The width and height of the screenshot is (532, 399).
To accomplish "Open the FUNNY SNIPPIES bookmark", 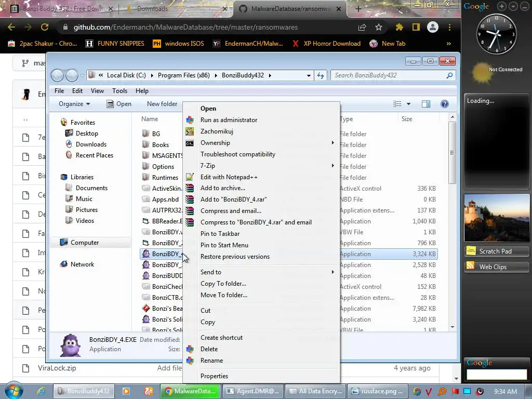I will pyautogui.click(x=115, y=44).
